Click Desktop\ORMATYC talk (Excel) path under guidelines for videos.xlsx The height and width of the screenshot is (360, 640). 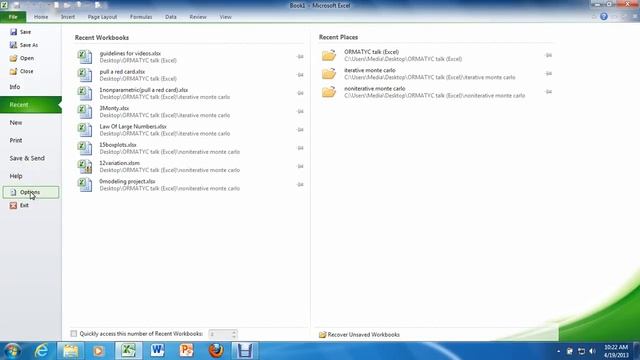(138, 60)
